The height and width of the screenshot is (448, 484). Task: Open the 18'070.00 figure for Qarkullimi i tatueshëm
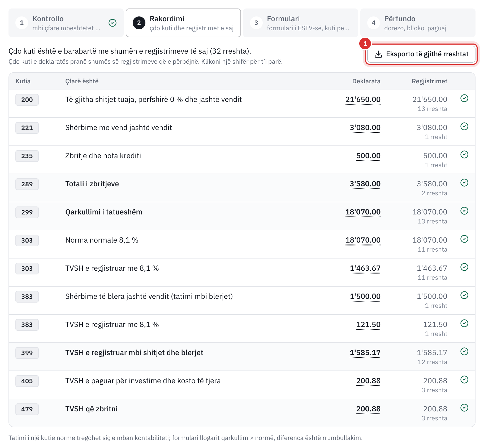[363, 212]
